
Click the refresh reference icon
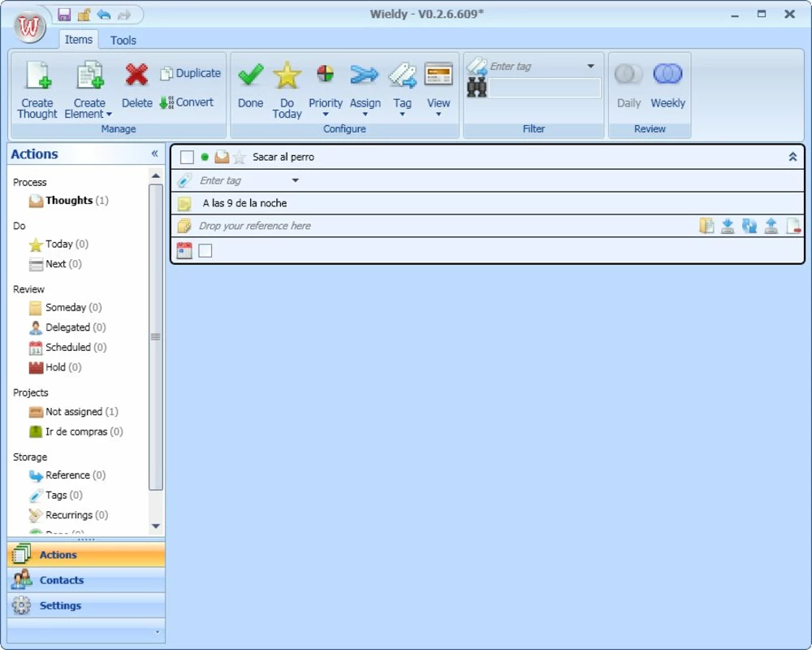click(749, 226)
